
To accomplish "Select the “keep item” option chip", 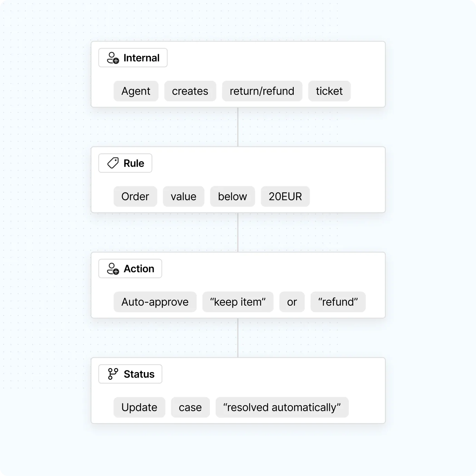I will (x=238, y=302).
